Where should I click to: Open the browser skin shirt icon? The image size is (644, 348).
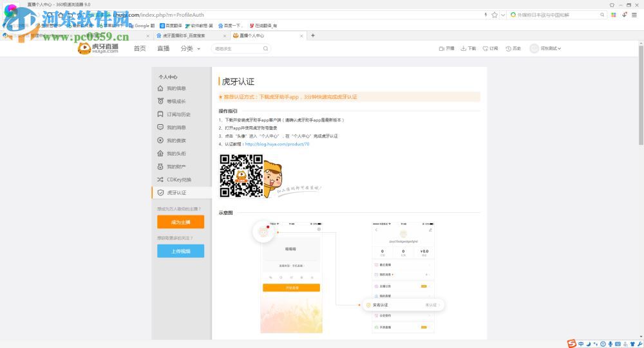pos(612,5)
